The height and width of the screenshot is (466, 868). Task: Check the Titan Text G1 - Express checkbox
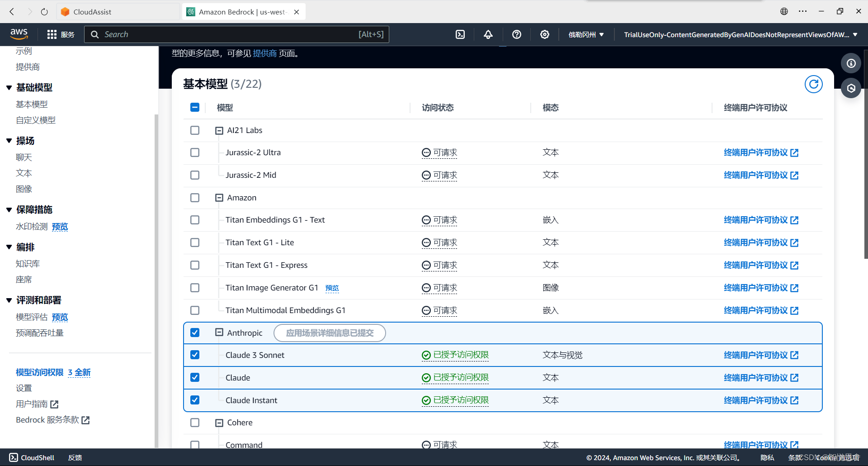[195, 265]
